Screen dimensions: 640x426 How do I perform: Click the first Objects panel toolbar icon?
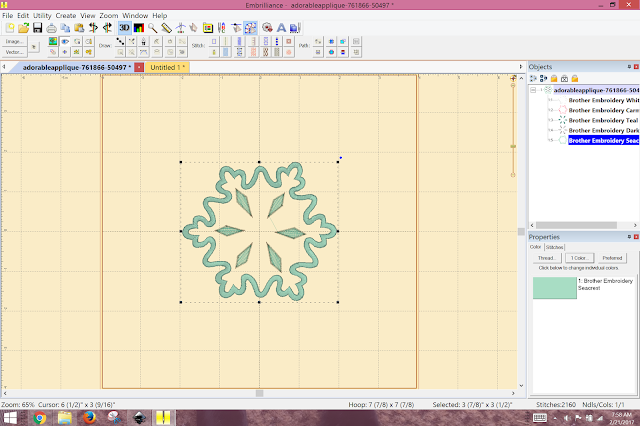tap(533, 78)
